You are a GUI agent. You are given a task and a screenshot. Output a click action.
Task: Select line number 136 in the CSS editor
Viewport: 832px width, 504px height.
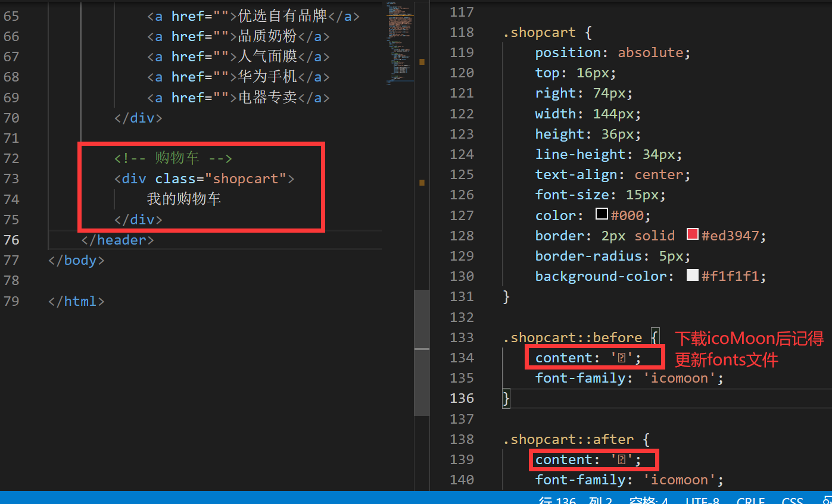pos(462,398)
